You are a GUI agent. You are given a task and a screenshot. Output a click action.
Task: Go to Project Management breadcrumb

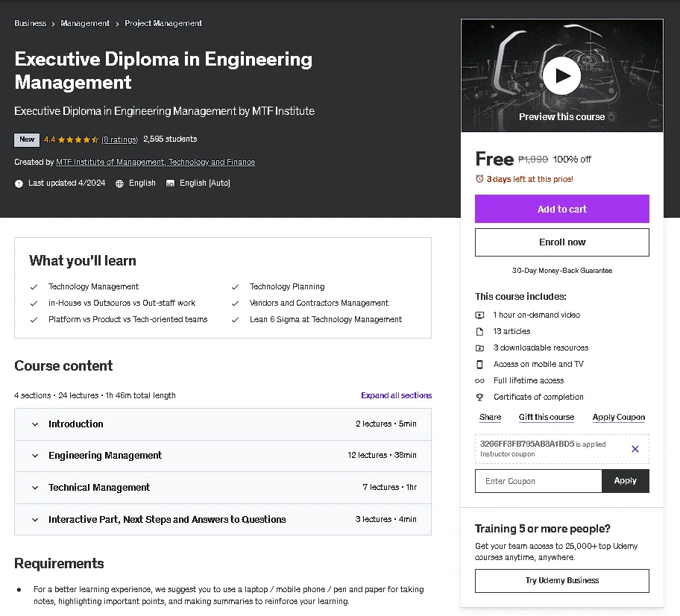[163, 23]
